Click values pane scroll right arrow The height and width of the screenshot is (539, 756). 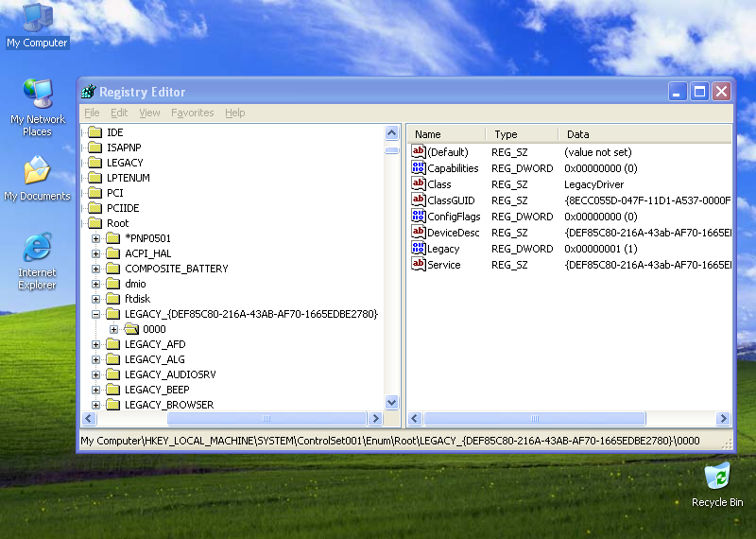(x=723, y=418)
